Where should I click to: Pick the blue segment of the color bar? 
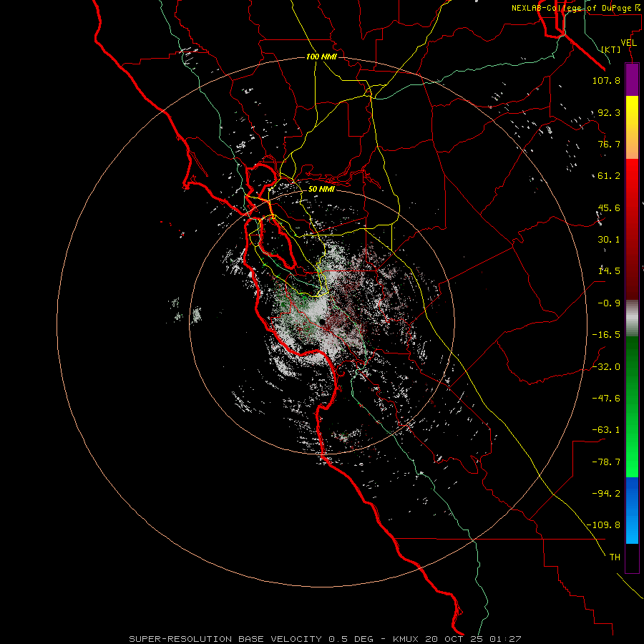point(632,510)
